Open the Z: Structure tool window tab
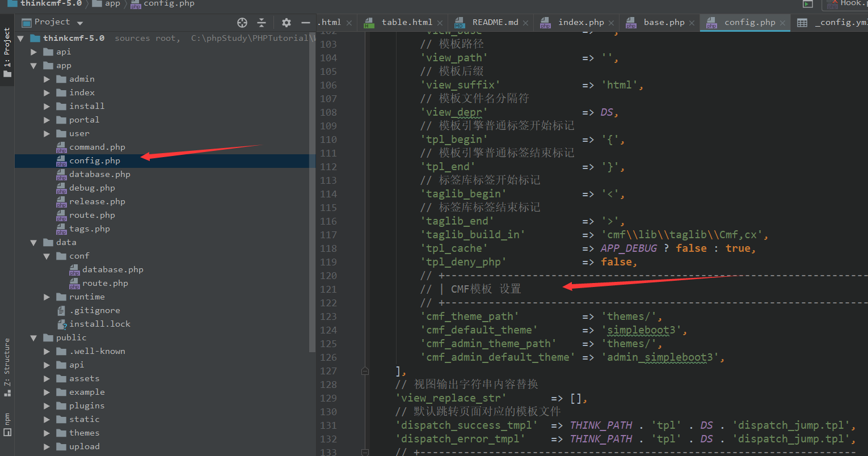This screenshot has width=868, height=456. pyautogui.click(x=7, y=367)
